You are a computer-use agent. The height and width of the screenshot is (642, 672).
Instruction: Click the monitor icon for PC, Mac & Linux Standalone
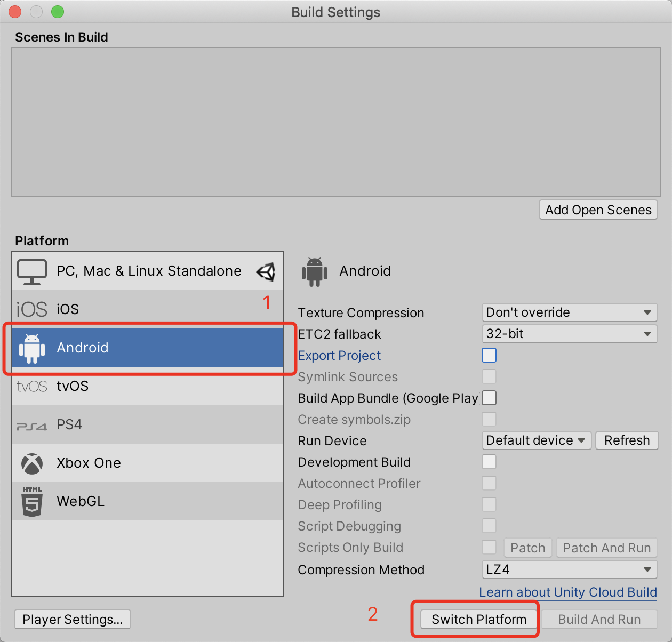pyautogui.click(x=32, y=271)
